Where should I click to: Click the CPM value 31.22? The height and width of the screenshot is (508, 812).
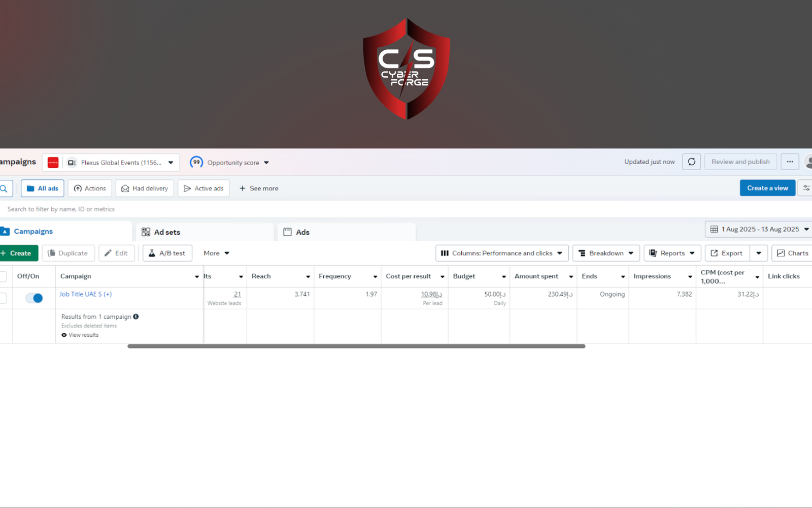click(748, 294)
